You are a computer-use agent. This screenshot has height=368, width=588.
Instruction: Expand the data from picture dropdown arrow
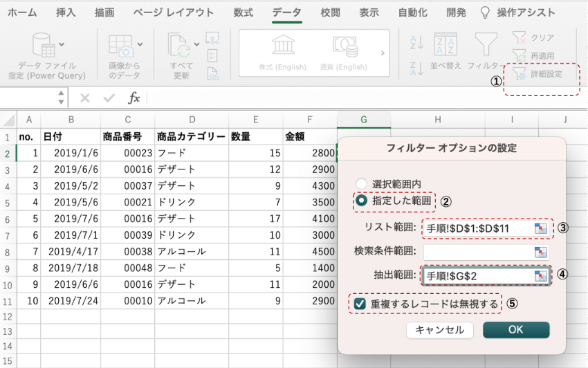click(x=140, y=44)
